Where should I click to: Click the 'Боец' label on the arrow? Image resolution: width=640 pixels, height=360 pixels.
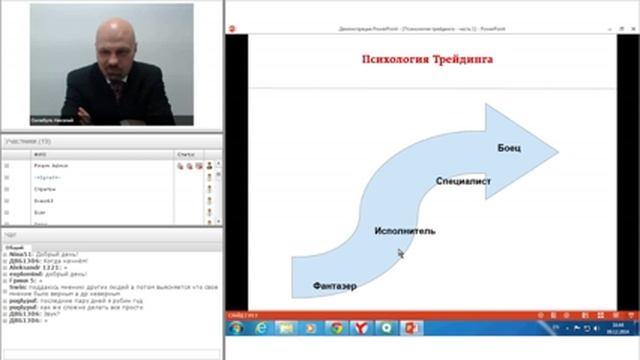(509, 148)
